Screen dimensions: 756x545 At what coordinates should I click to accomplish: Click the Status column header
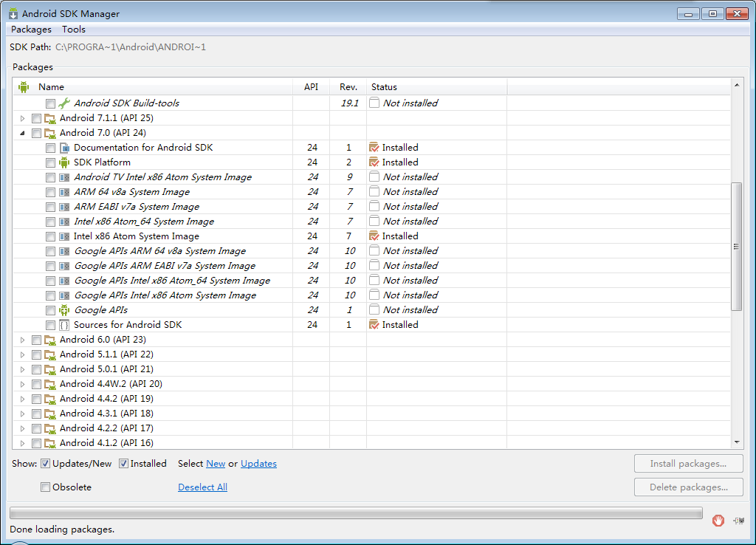point(437,87)
